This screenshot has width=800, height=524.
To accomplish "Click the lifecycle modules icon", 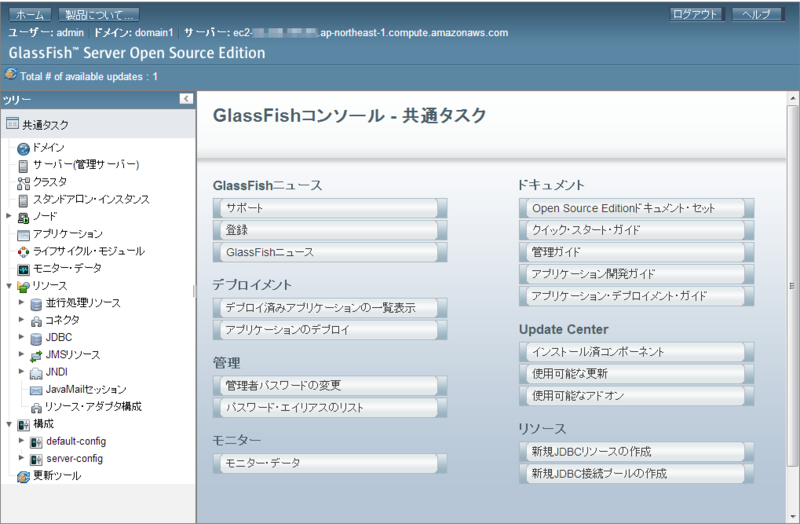I will click(x=23, y=252).
